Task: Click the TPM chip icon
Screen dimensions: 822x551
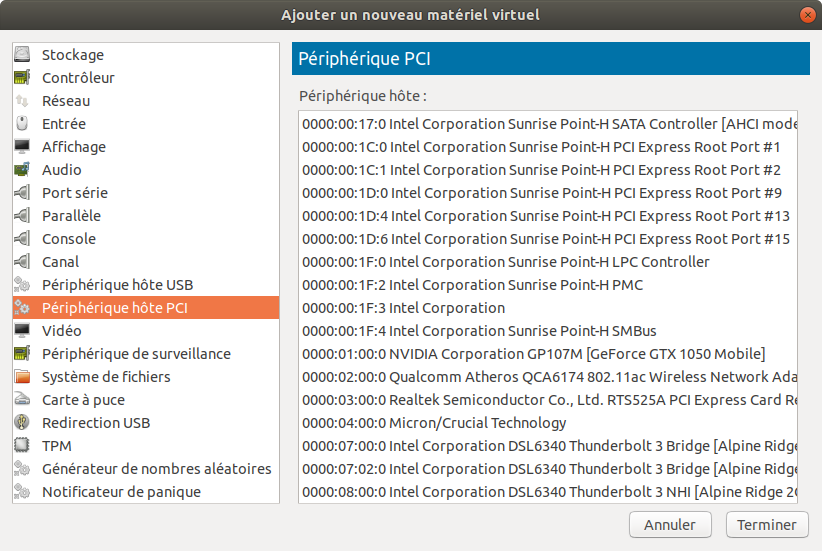Action: 22,446
